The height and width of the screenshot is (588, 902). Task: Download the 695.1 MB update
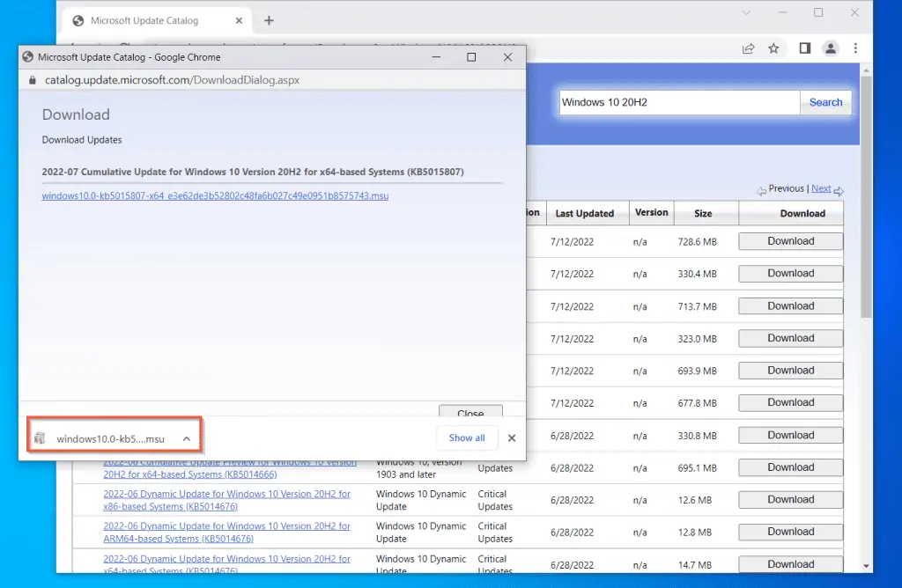click(x=790, y=467)
